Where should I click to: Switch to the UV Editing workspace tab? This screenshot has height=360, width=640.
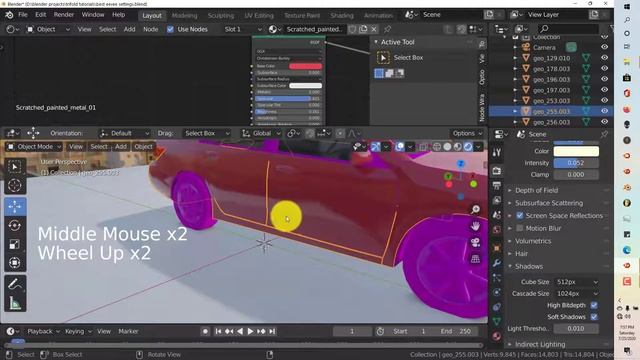tap(259, 16)
